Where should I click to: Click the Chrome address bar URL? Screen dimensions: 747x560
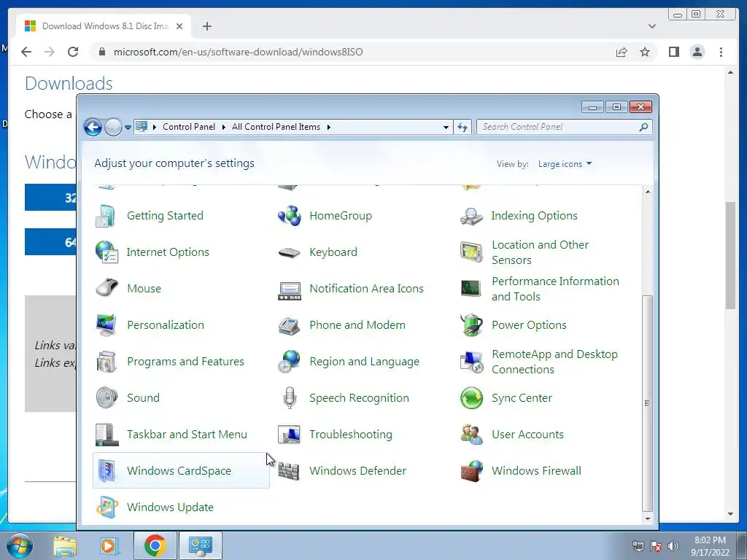(238, 52)
